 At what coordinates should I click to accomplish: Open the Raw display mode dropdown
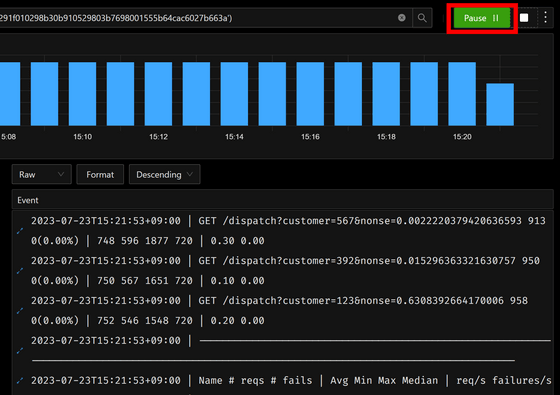click(41, 174)
